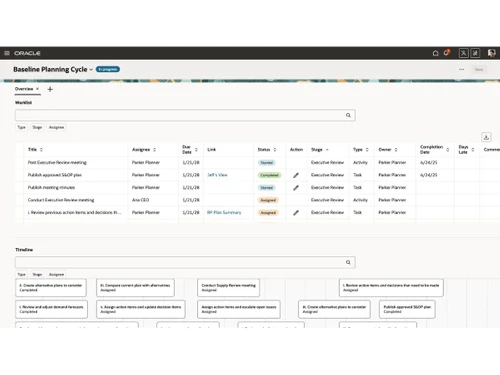The image size is (500, 375).
Task: Add a new tab with plus icon
Action: [x=50, y=89]
